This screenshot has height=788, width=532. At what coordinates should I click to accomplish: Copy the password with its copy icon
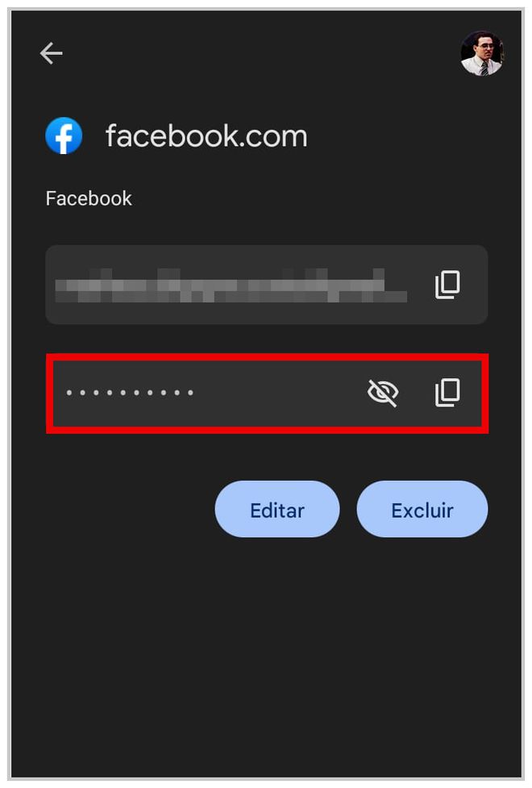447,393
